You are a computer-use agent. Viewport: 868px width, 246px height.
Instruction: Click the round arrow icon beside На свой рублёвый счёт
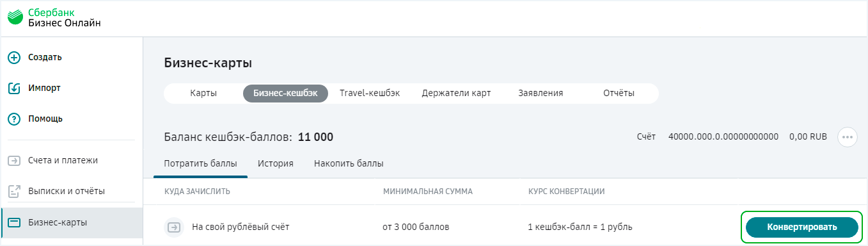[x=173, y=227]
